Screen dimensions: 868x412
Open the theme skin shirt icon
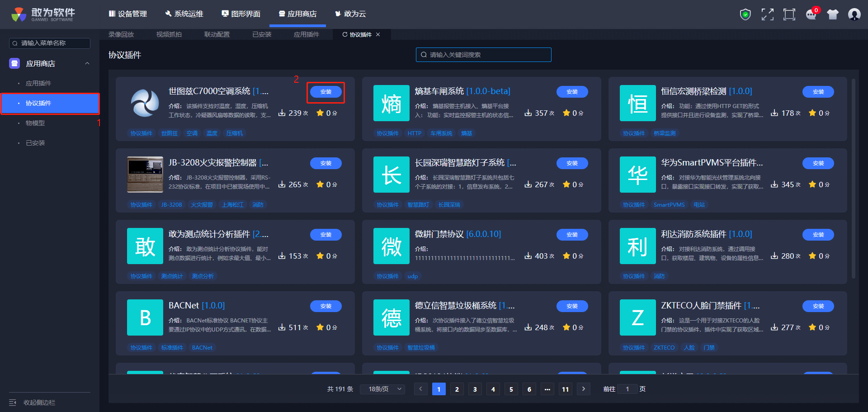[x=833, y=14]
